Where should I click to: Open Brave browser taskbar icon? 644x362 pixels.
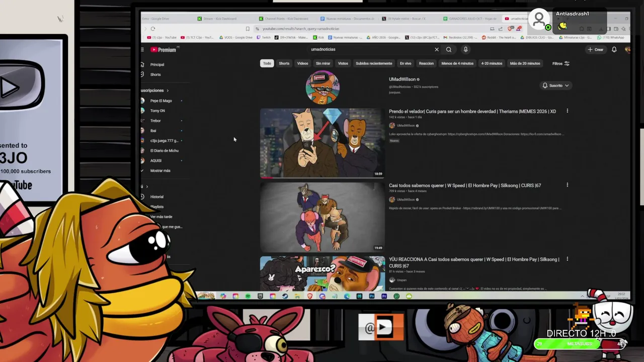coord(310,296)
